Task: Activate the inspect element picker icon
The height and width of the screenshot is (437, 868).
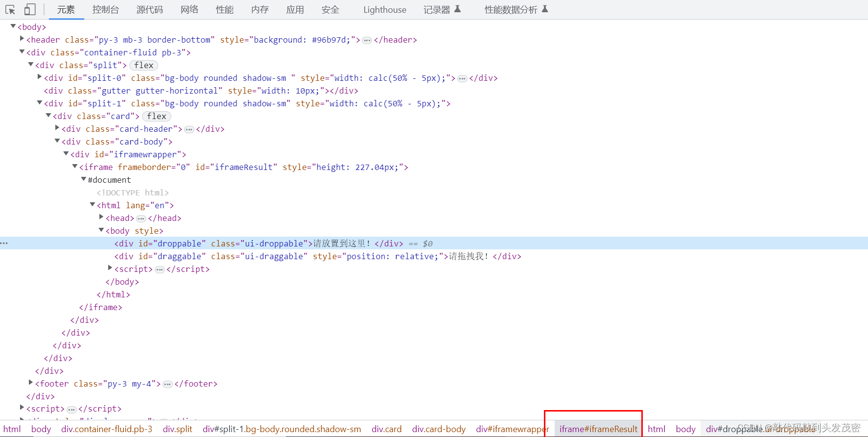Action: tap(10, 9)
